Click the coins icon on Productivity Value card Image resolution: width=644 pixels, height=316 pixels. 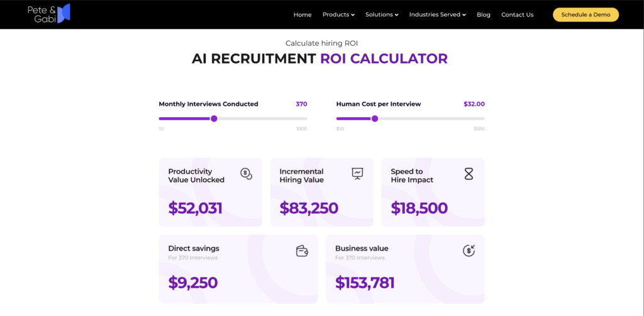point(246,174)
